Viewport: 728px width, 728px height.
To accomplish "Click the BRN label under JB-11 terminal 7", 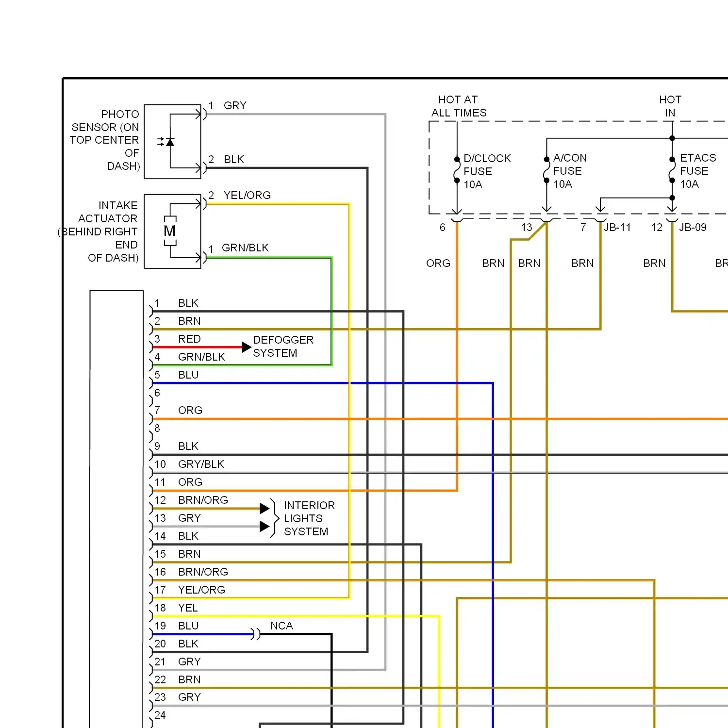I will (582, 263).
